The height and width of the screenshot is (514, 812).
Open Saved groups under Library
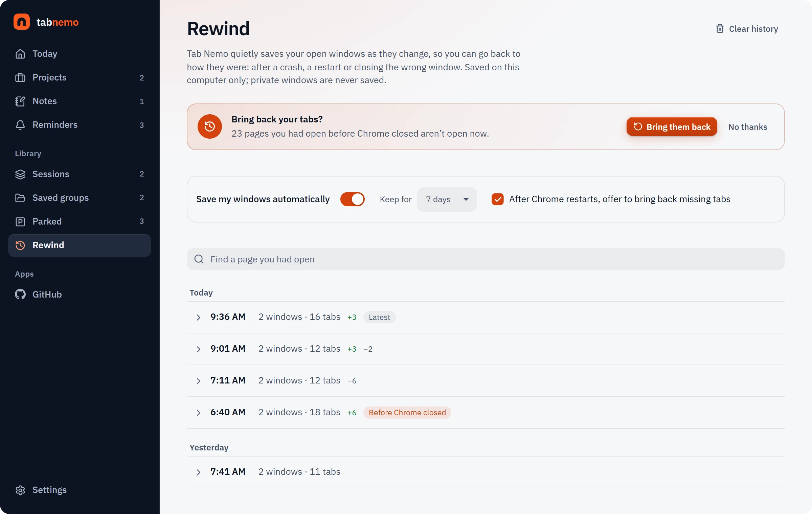point(80,198)
